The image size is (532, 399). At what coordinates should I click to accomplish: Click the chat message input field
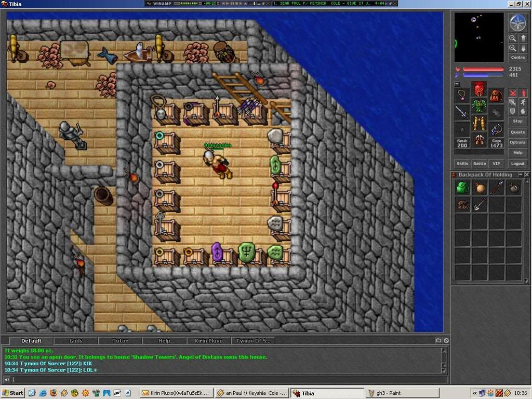coord(229,379)
